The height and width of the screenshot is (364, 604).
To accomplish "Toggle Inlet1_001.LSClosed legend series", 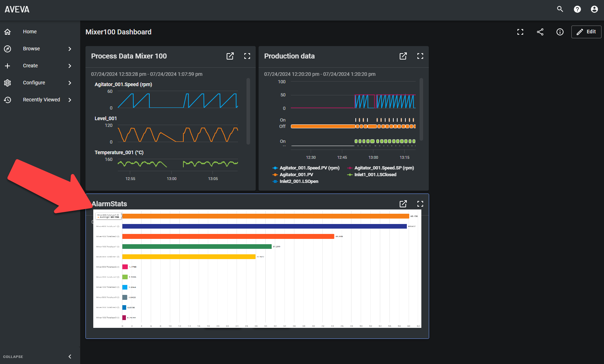I will [375, 175].
